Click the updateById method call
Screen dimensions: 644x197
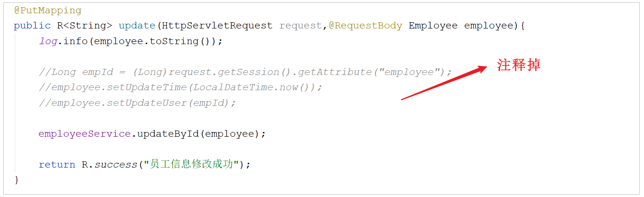[168, 134]
